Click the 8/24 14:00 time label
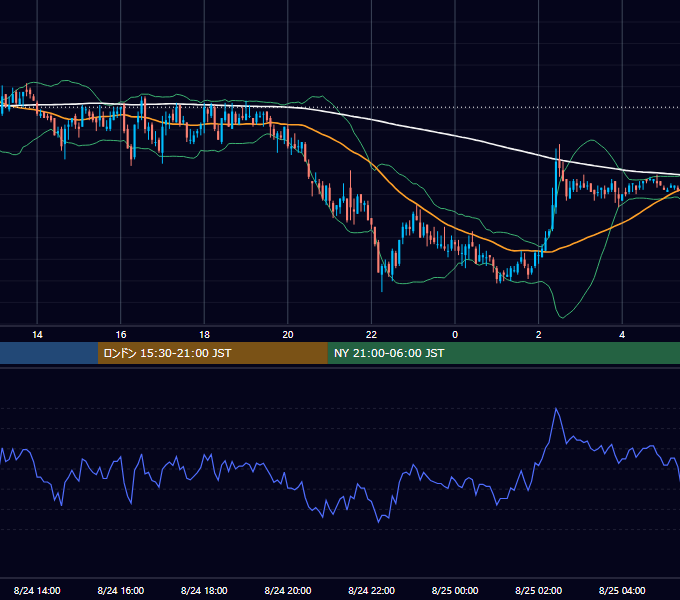The image size is (680, 600). [37, 590]
